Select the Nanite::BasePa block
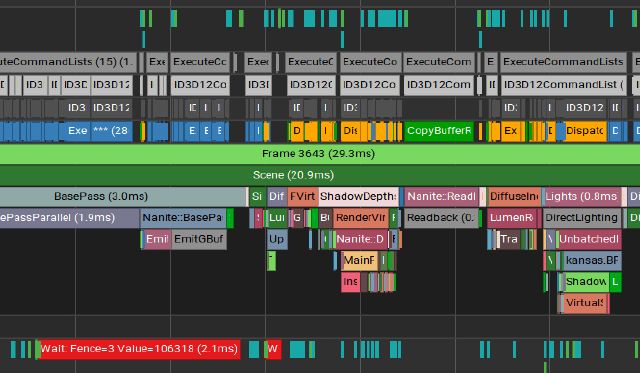The width and height of the screenshot is (640, 373). 183,218
